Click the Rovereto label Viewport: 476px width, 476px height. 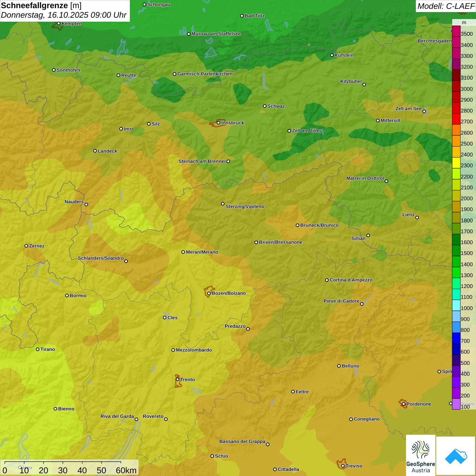coord(153,416)
